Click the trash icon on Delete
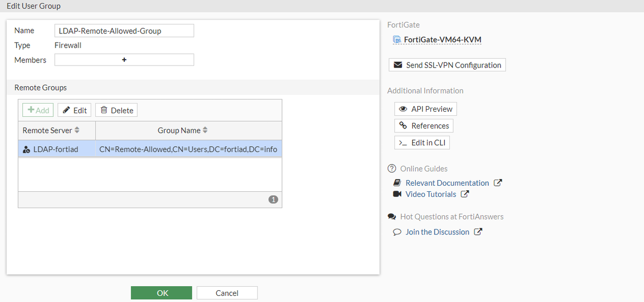 (x=104, y=110)
